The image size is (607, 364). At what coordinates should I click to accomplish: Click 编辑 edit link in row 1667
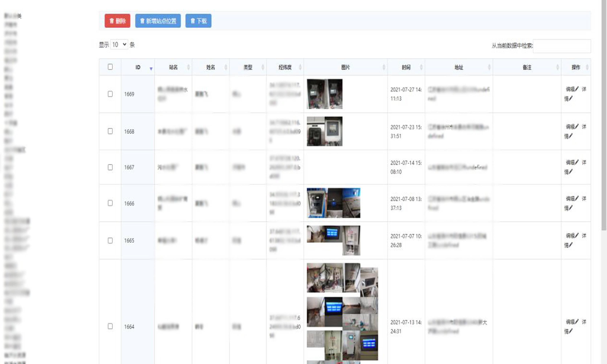coord(572,162)
